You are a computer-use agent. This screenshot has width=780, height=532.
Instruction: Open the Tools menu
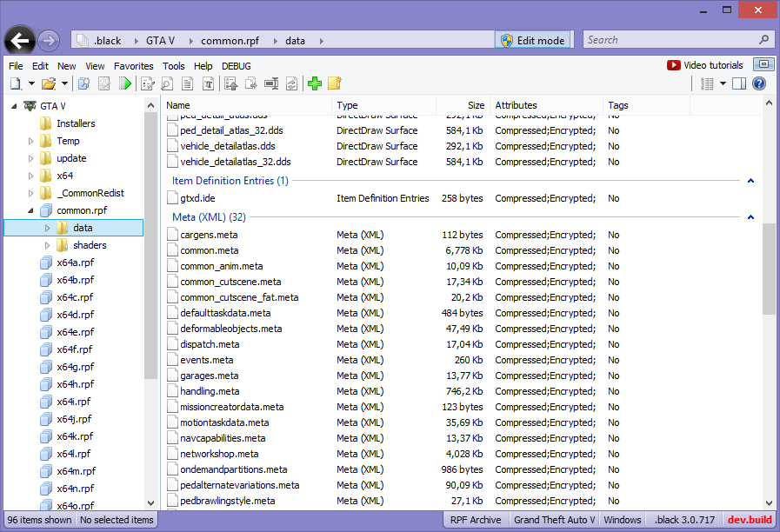174,66
